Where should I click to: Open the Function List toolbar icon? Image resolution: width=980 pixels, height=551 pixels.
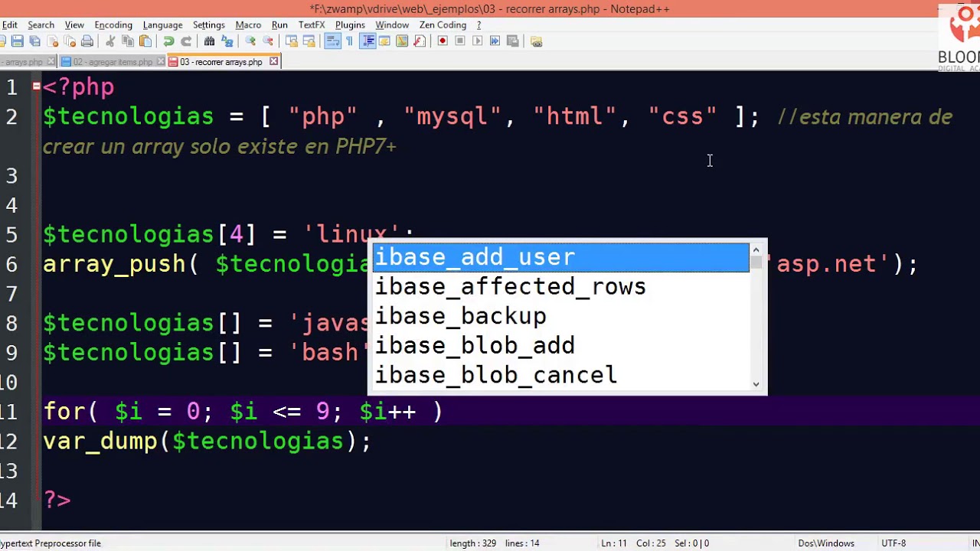[420, 41]
